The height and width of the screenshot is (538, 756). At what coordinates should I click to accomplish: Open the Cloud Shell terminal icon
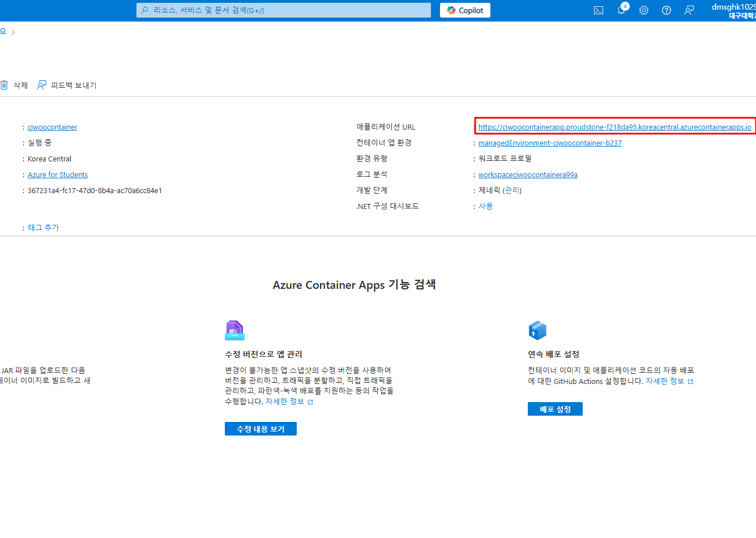point(599,10)
